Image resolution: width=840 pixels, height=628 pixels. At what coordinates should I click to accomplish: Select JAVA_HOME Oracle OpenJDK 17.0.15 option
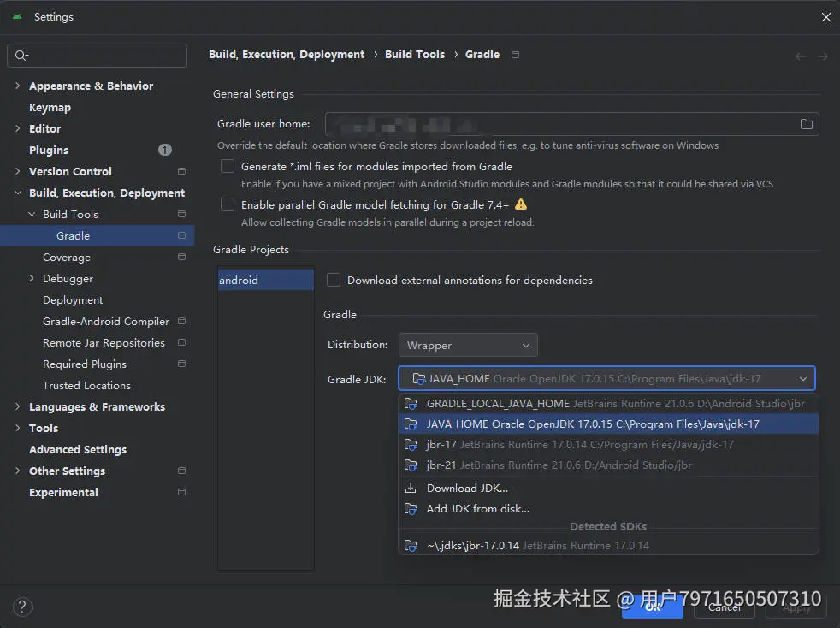[x=609, y=424]
